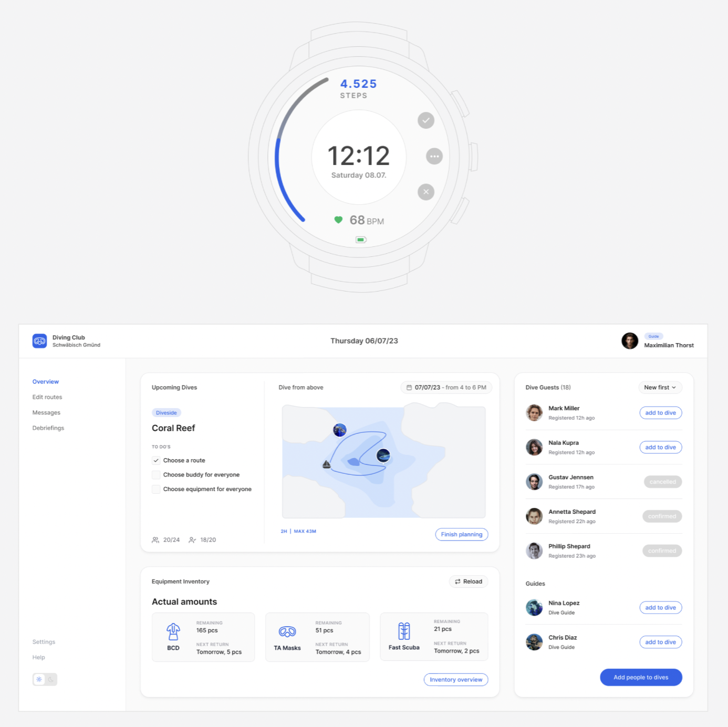Toggle the light/dark theme switch
Image resolution: width=728 pixels, height=727 pixels.
point(45,679)
